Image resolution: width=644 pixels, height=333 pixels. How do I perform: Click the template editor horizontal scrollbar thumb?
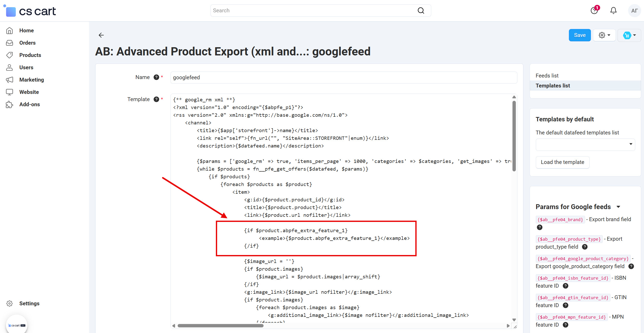(x=220, y=326)
